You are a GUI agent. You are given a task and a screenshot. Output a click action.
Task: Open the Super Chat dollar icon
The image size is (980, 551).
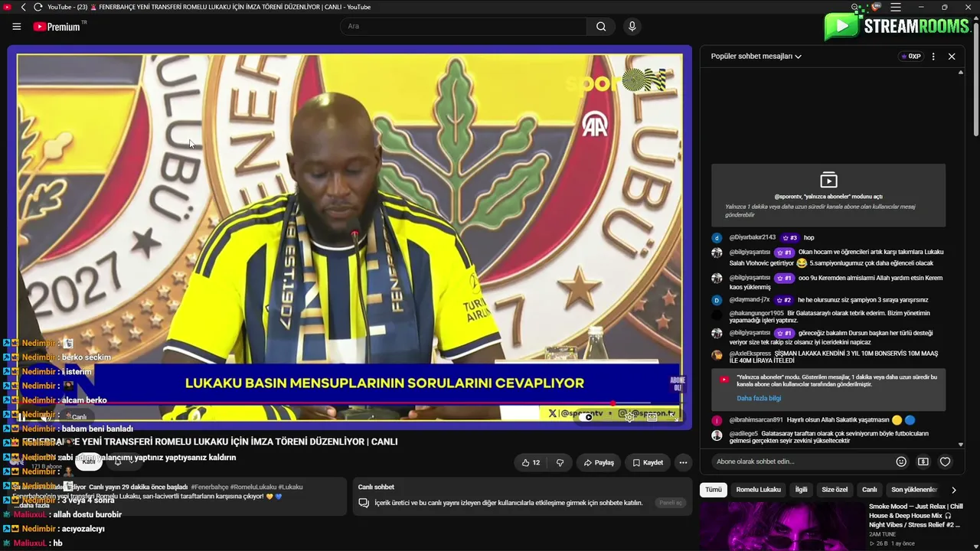click(923, 461)
